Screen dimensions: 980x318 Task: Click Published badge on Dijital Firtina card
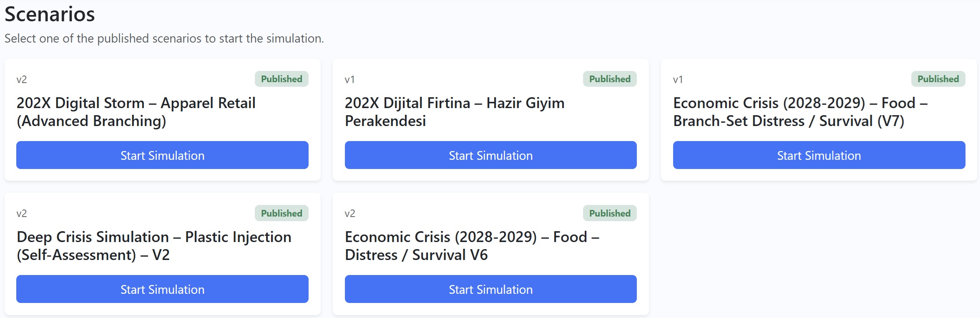610,79
